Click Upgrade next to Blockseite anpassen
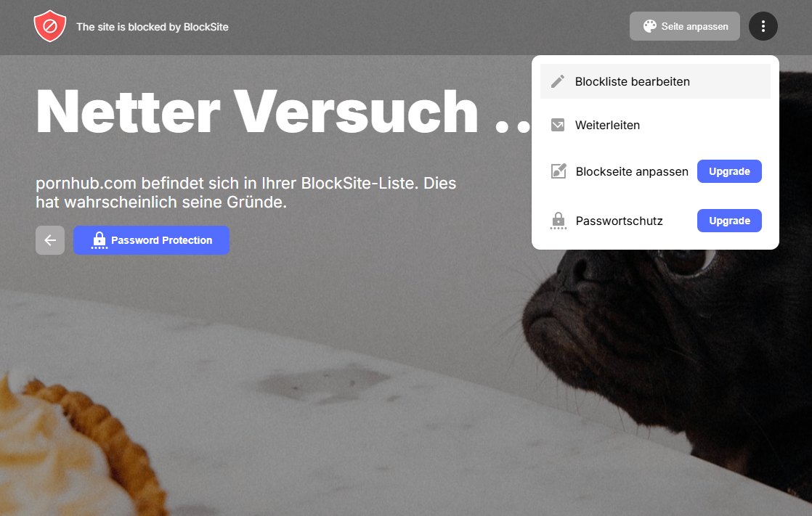 click(x=729, y=171)
